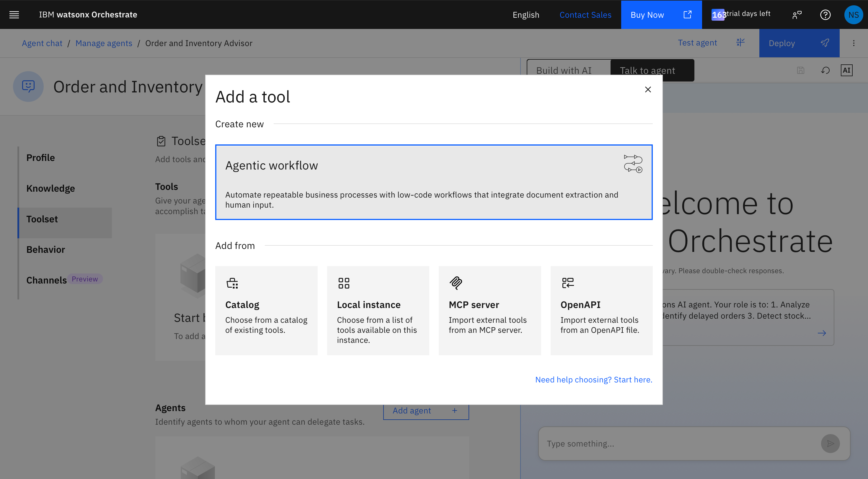Click the save icon in chat panel
This screenshot has height=479, width=868.
(801, 70)
